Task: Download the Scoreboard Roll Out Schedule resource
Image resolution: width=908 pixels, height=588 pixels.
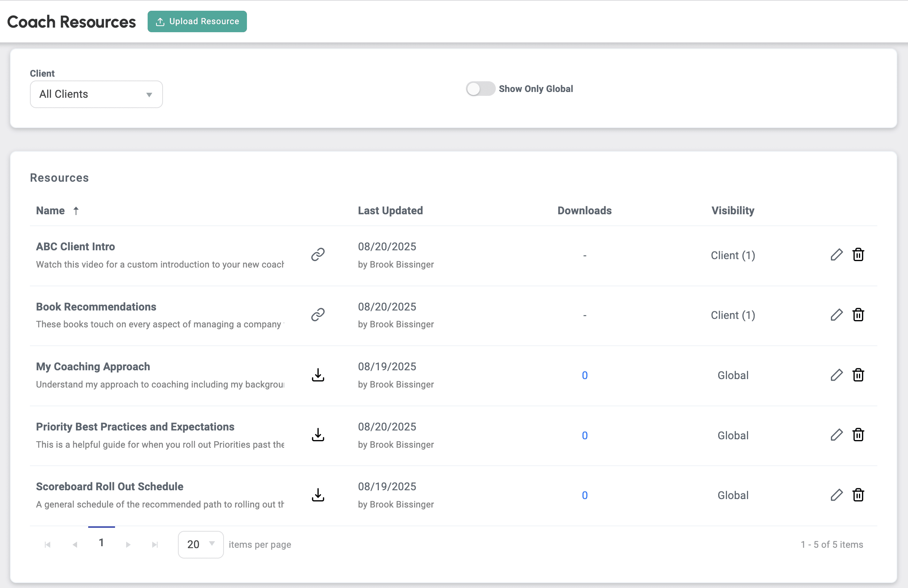Action: (318, 495)
